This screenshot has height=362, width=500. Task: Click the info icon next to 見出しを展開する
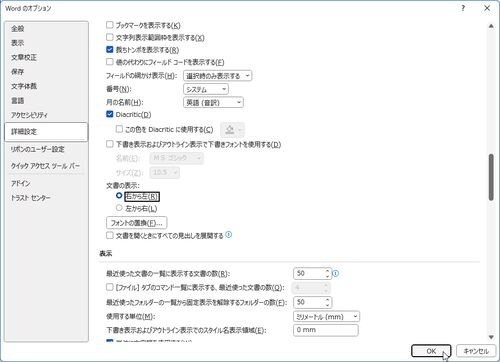tap(228, 235)
